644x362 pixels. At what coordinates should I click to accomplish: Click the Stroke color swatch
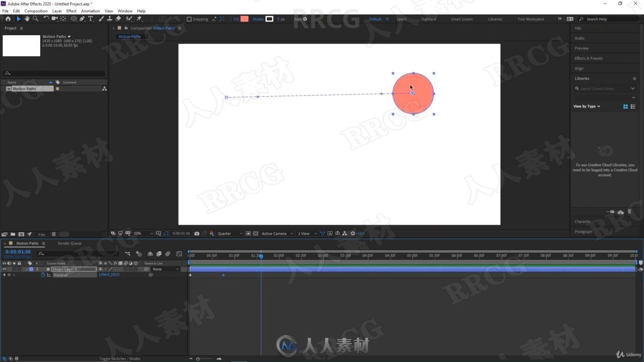coord(270,19)
